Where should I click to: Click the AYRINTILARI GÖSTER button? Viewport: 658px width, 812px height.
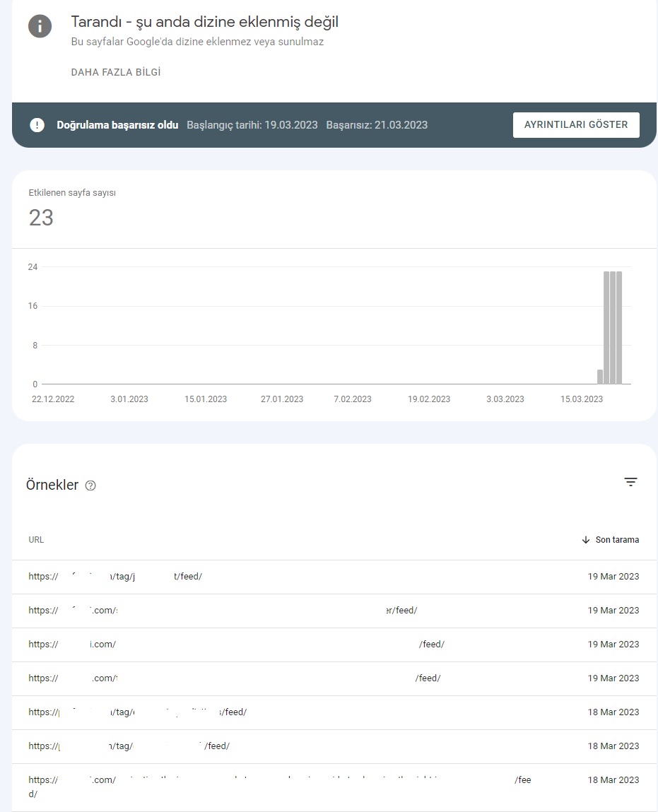(x=576, y=125)
